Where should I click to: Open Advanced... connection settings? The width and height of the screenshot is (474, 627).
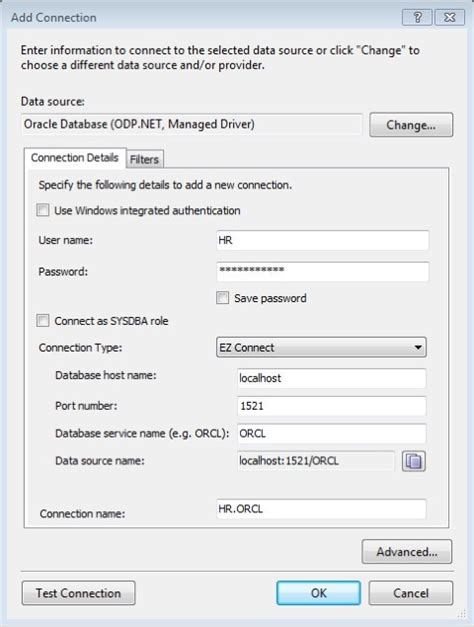(x=407, y=552)
